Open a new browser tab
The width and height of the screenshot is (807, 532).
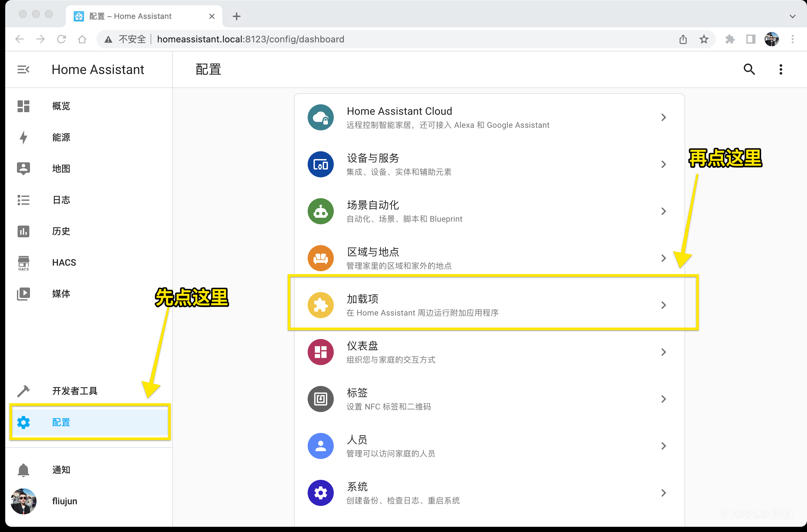pyautogui.click(x=236, y=16)
